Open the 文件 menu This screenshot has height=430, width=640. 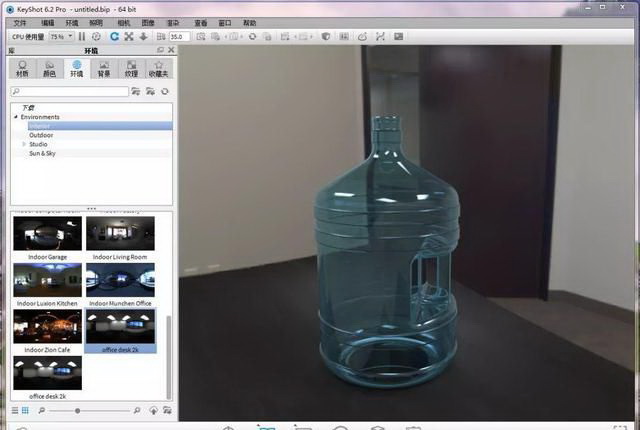coord(20,23)
